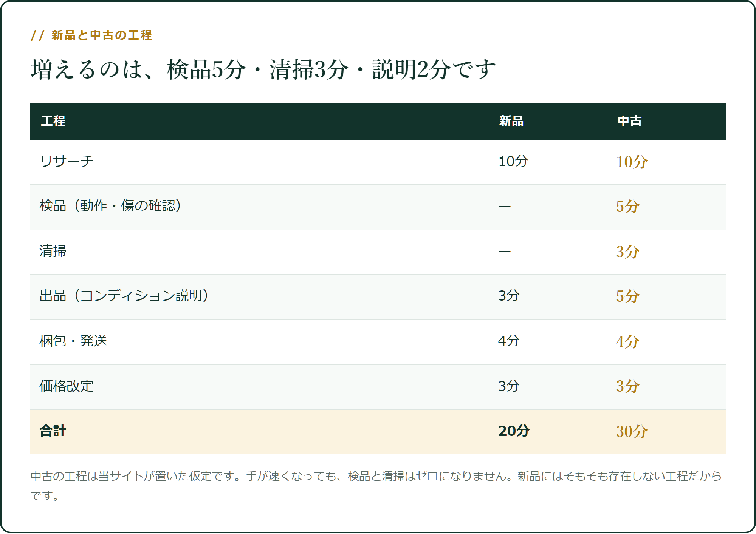Select the リサーチ row label
Viewport: 756px width, 534px height.
point(67,161)
